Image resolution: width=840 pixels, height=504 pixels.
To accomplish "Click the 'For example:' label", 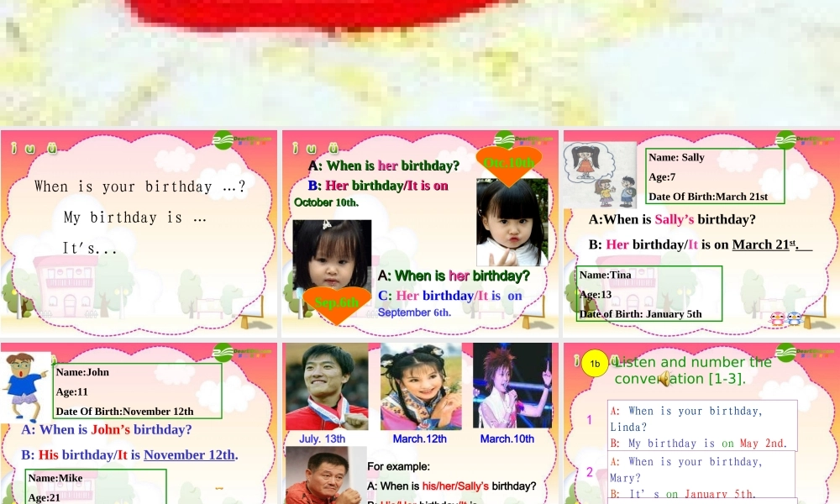I will [398, 466].
